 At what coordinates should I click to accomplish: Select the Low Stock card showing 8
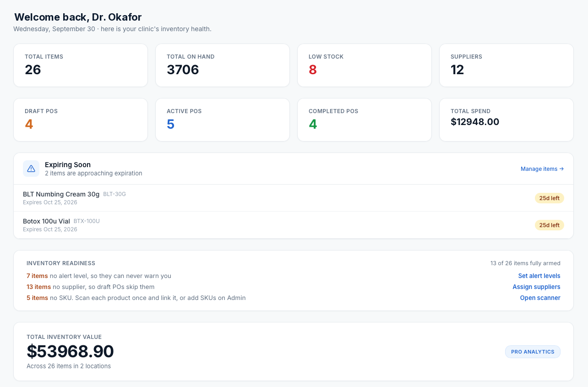(x=365, y=65)
